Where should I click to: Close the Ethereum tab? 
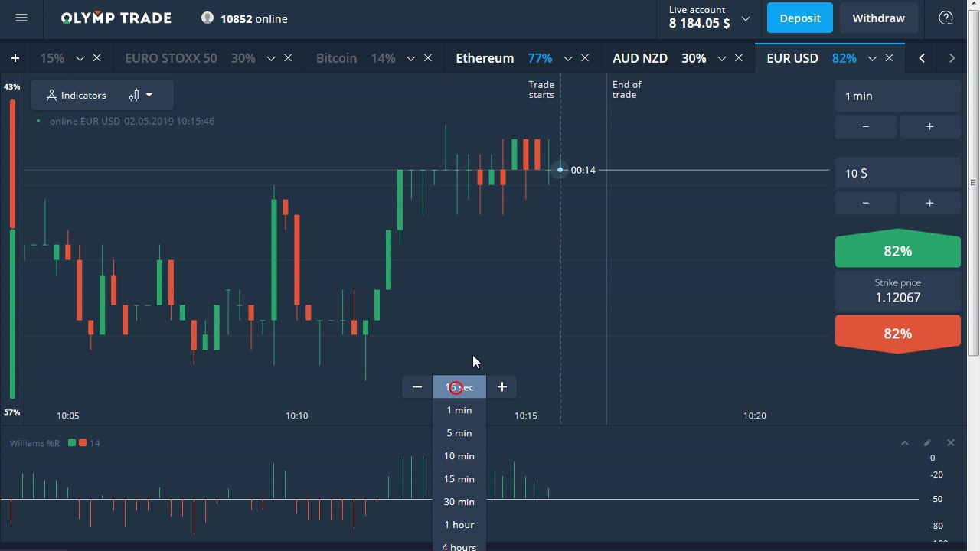[586, 58]
